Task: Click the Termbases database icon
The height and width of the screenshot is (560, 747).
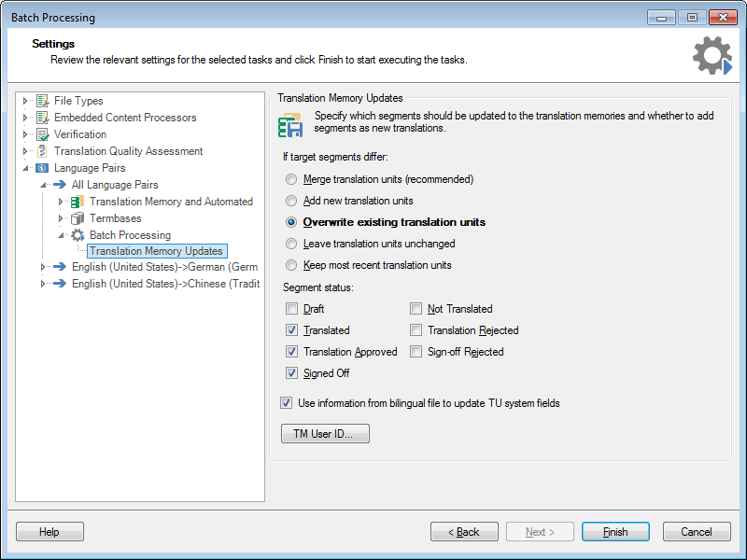Action: click(x=78, y=218)
